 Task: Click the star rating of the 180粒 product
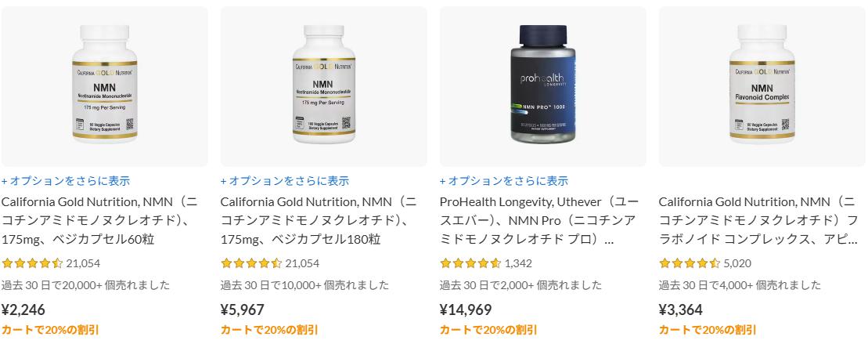[x=251, y=263]
